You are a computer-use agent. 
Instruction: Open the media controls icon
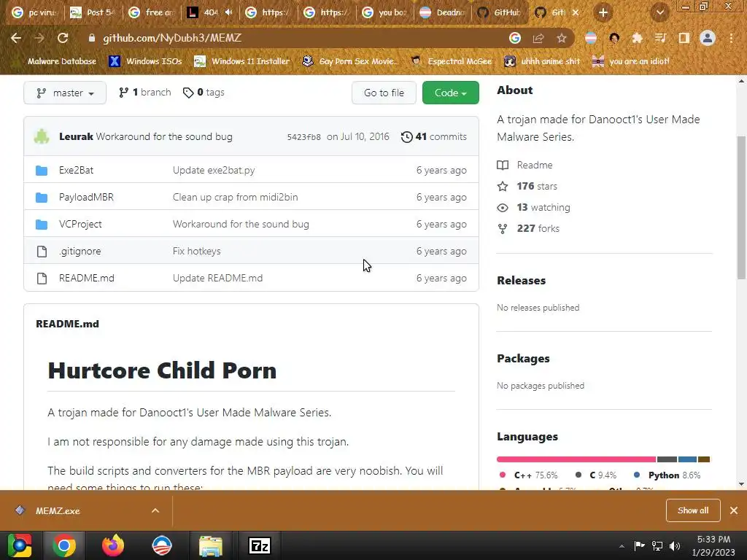pos(660,38)
